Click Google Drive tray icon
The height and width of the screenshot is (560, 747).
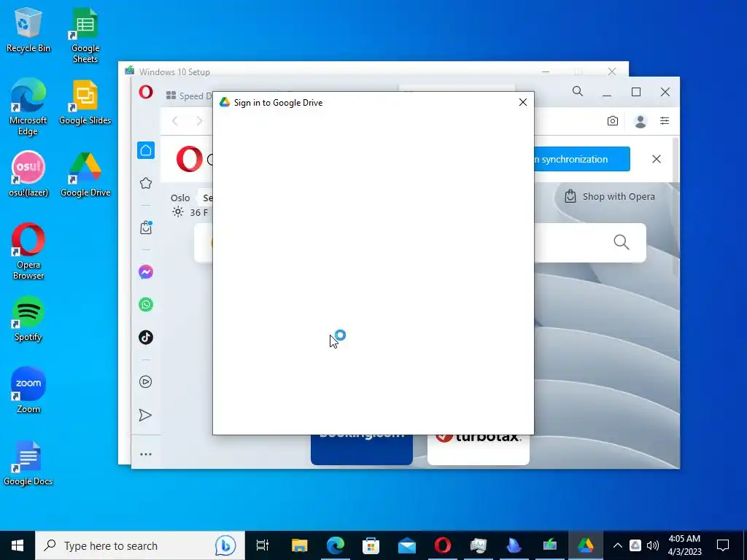click(635, 545)
